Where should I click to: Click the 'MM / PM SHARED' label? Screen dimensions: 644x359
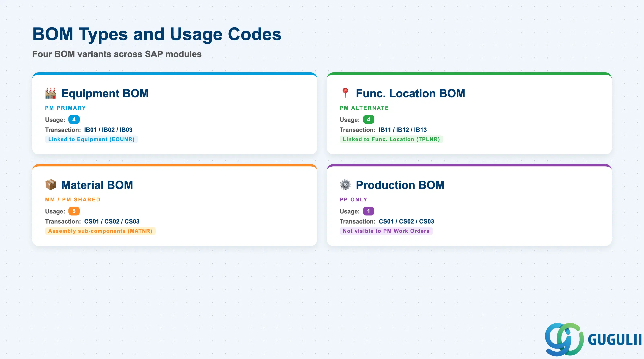point(73,199)
